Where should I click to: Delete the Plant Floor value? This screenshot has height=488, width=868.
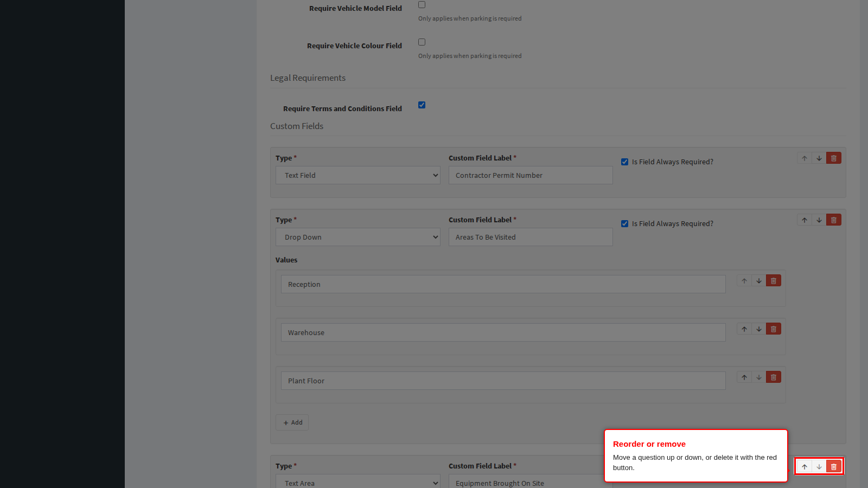774,377
